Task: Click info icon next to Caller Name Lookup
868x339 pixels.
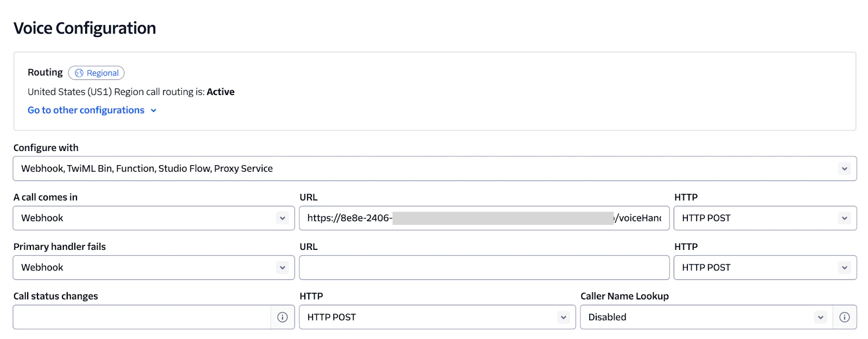Action: pos(845,317)
